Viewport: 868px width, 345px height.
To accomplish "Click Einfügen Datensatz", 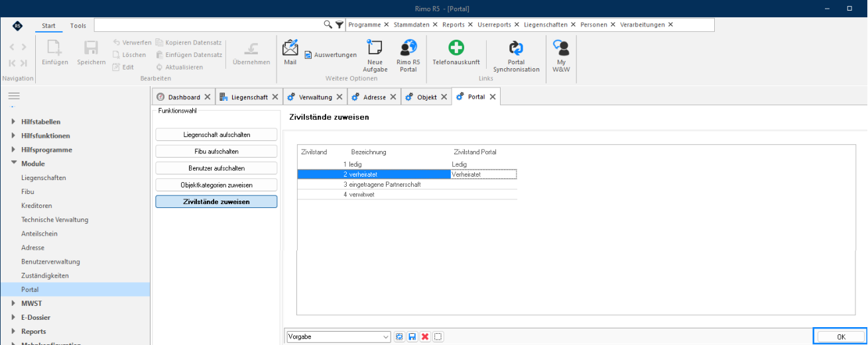I will [189, 55].
